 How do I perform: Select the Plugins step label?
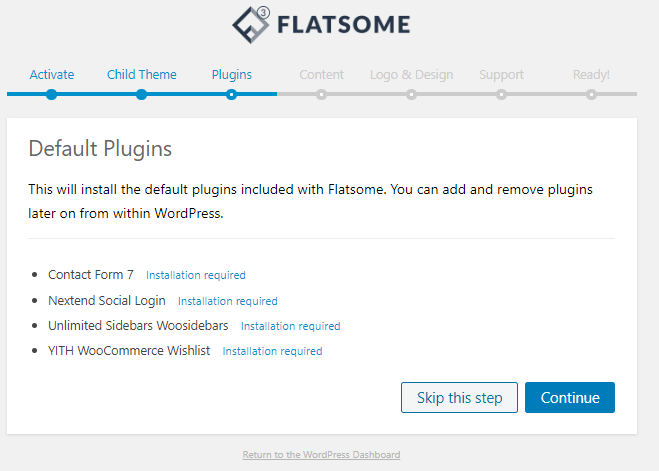click(x=232, y=75)
